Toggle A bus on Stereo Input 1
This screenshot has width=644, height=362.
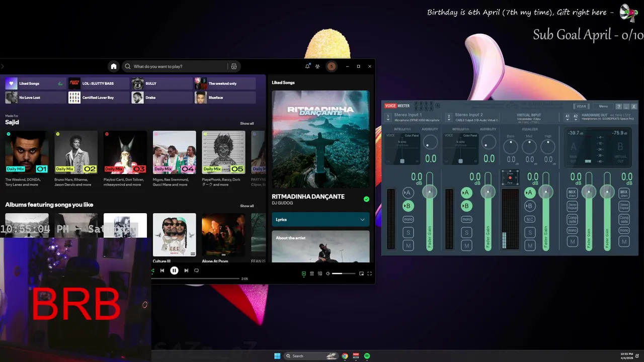(408, 193)
